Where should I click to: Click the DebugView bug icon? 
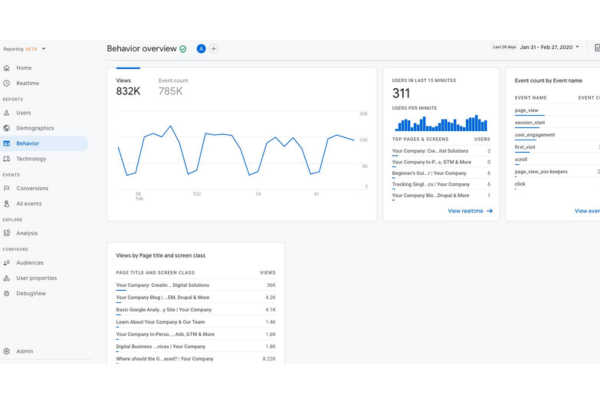(7, 294)
